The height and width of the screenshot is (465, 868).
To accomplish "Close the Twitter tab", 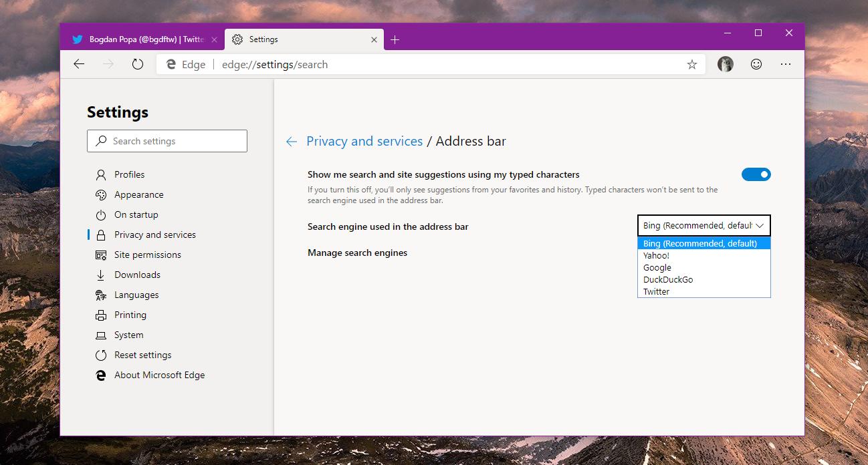I will click(214, 39).
